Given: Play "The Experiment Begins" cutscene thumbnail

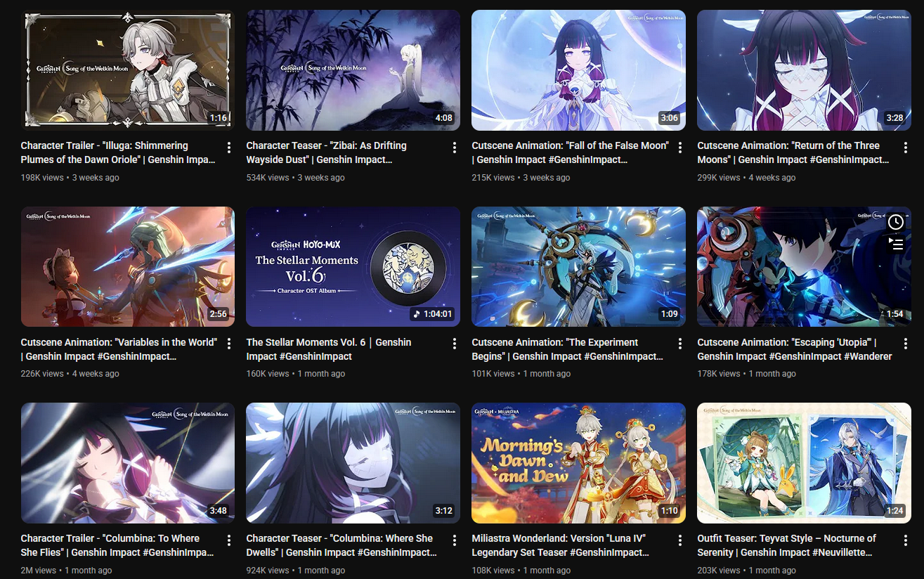Looking at the screenshot, I should coord(578,266).
